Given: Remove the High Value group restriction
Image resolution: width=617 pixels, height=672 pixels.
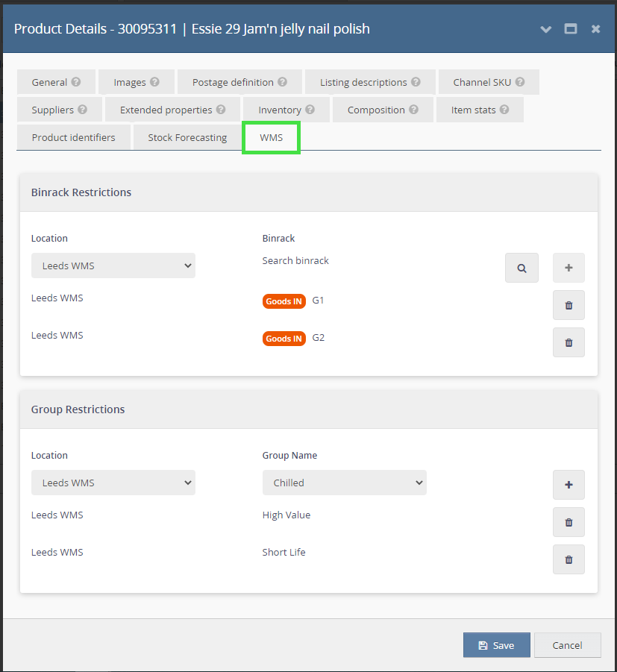Looking at the screenshot, I should (569, 522).
